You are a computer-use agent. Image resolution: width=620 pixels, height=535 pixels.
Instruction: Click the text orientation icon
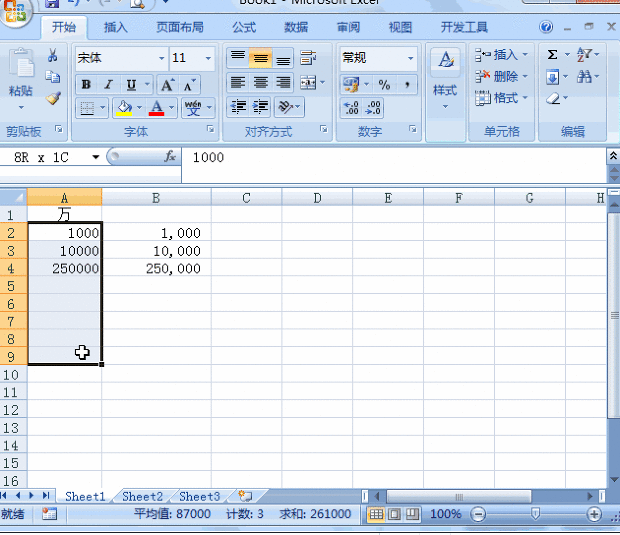point(285,107)
